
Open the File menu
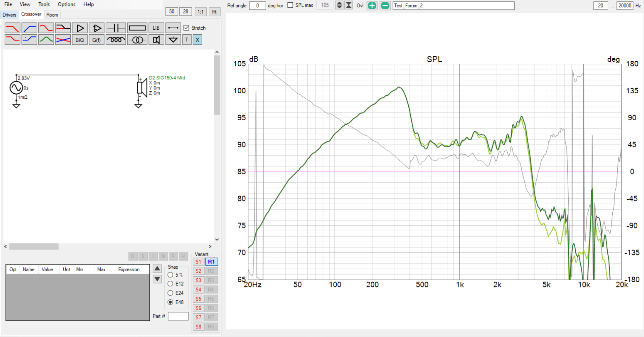[x=8, y=4]
